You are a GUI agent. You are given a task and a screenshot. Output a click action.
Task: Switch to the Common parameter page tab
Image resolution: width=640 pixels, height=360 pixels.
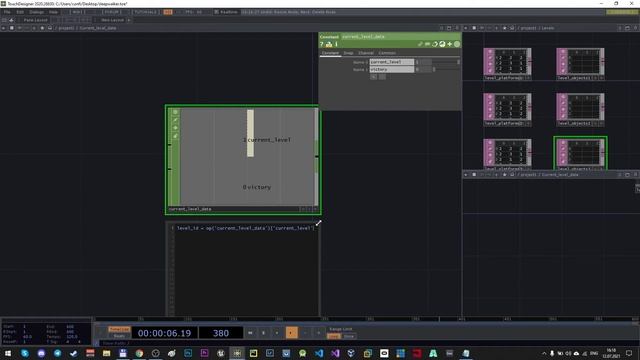click(x=387, y=53)
